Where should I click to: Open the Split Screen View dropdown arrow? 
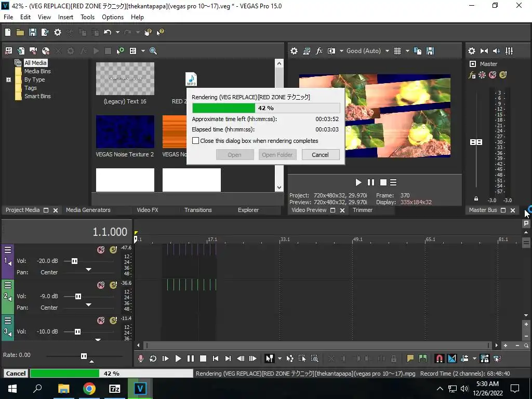pyautogui.click(x=341, y=51)
